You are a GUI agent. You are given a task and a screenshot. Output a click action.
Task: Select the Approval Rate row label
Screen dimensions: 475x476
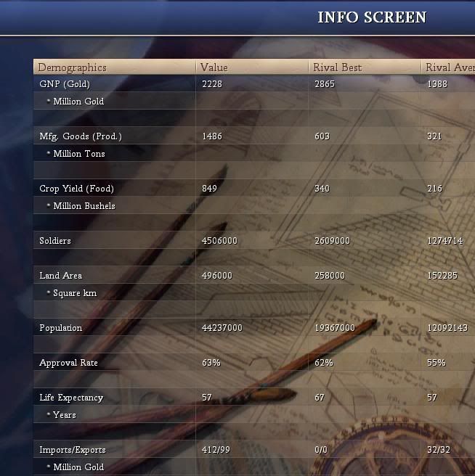coord(69,363)
